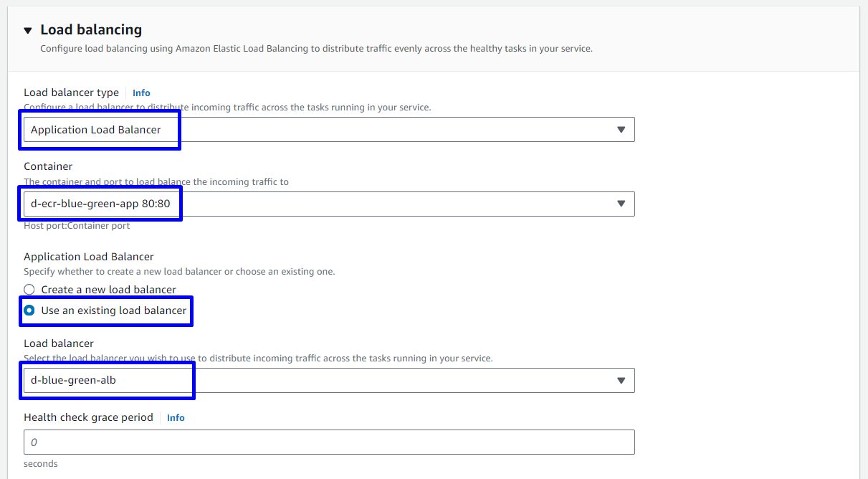Image resolution: width=868 pixels, height=479 pixels.
Task: Open Info link for Health check grace period
Action: 176,417
